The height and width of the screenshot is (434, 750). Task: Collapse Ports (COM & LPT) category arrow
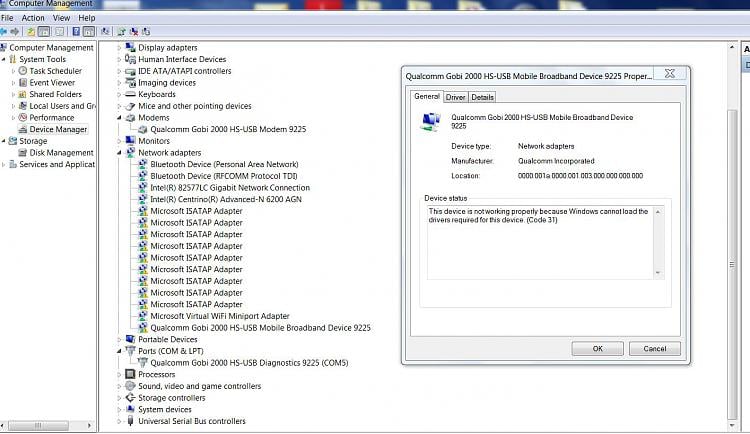(119, 351)
